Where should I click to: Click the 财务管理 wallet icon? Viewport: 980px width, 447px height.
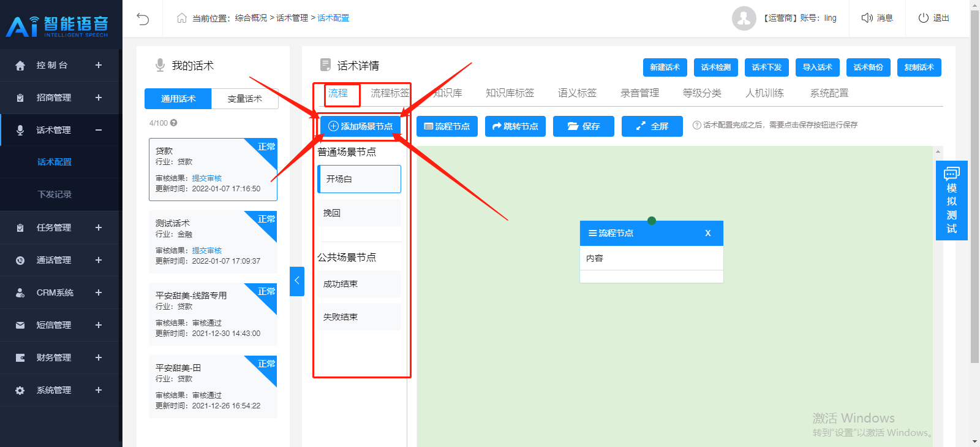(x=20, y=357)
